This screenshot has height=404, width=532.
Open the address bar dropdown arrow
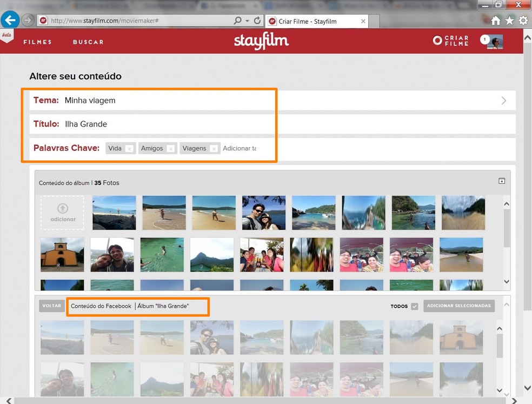247,21
